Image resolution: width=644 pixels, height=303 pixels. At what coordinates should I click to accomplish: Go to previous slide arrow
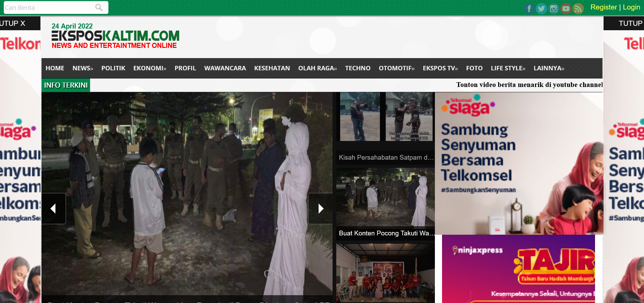tap(53, 209)
